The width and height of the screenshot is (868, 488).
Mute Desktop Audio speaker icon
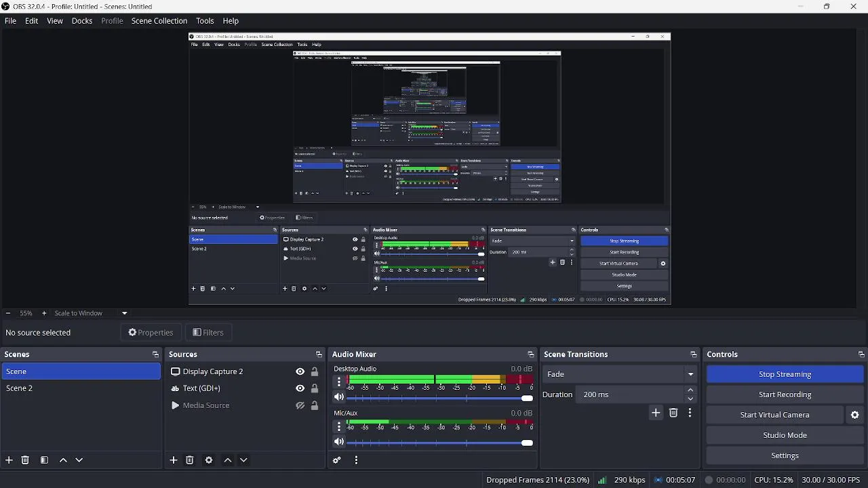(339, 398)
